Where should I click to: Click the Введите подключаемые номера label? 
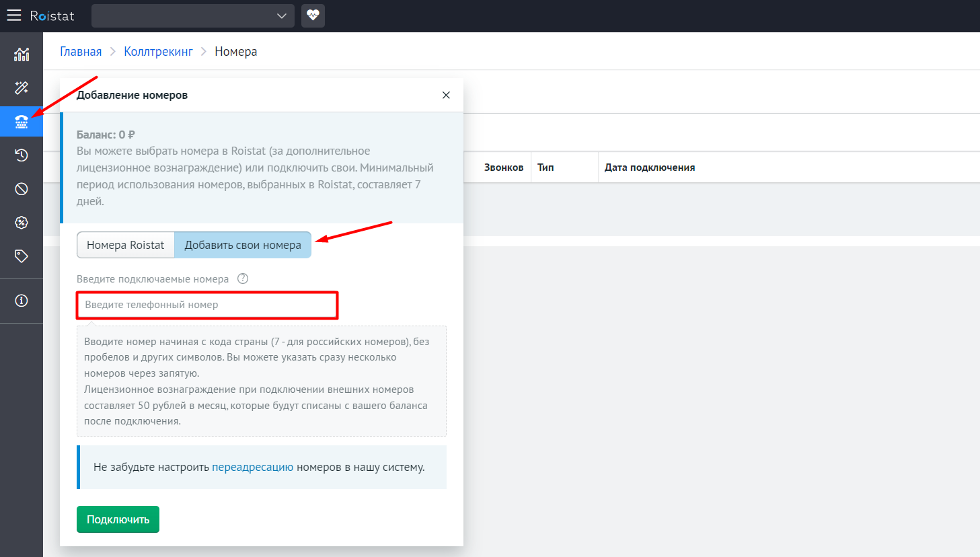pos(153,279)
